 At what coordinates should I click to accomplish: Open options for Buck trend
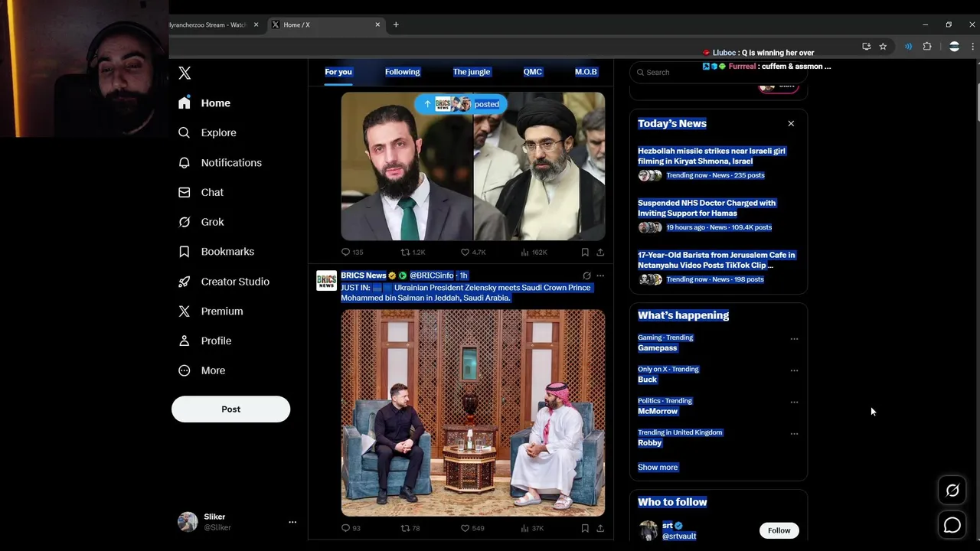click(794, 370)
